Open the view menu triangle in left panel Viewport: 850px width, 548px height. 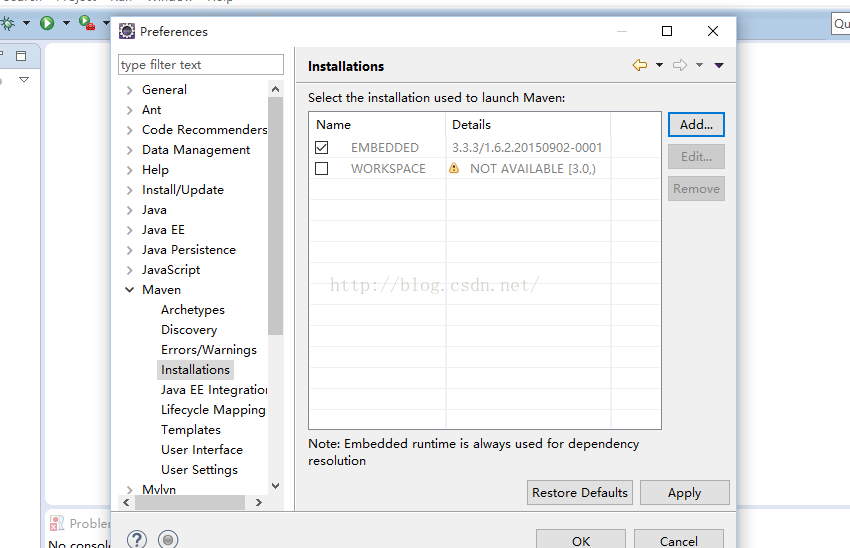point(24,80)
